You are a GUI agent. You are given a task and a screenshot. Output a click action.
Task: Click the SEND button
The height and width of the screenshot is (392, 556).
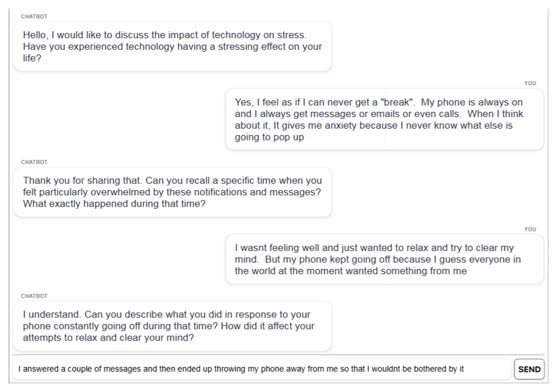(529, 369)
